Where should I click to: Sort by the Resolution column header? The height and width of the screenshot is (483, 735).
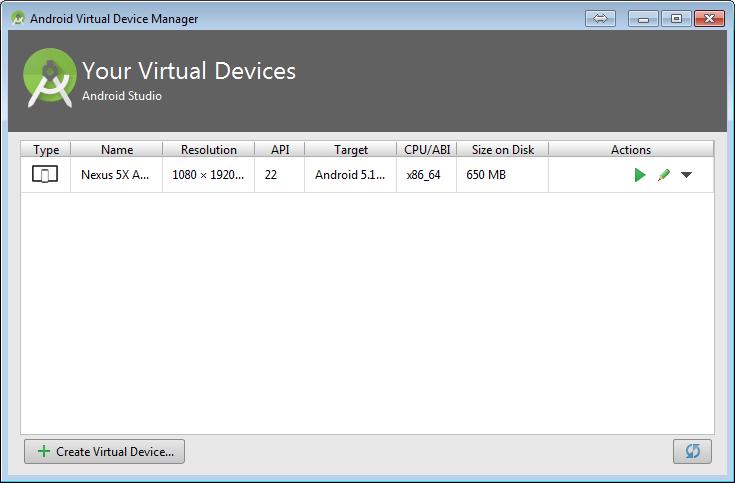click(209, 149)
